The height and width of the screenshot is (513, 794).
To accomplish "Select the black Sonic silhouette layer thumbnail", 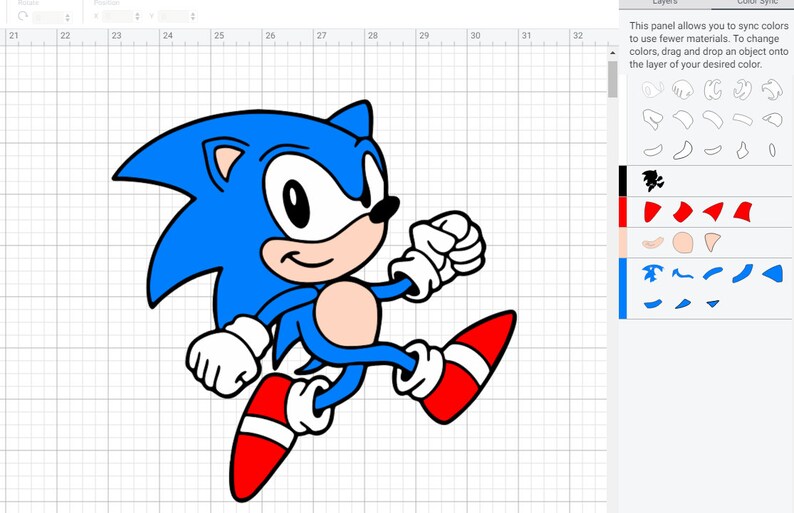I will pyautogui.click(x=652, y=181).
